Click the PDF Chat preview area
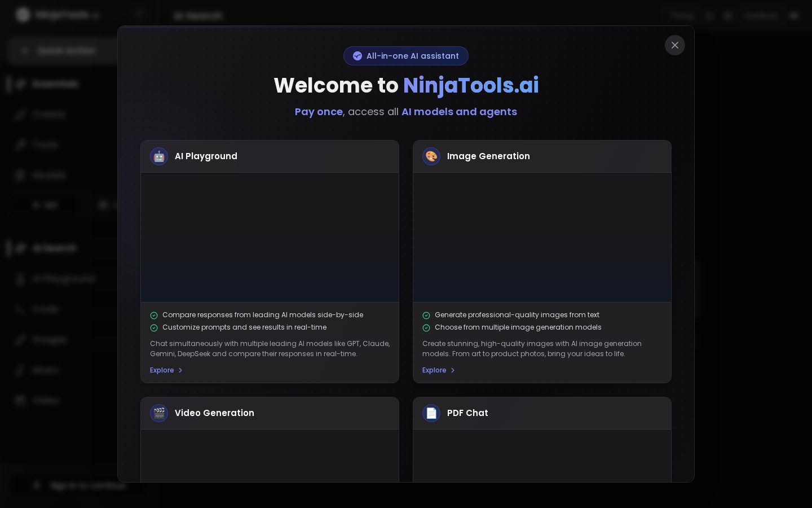Screen dimensions: 812x508 point(542,456)
